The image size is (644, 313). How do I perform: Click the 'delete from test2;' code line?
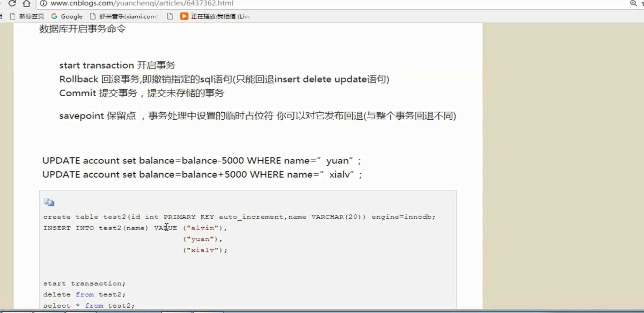(x=84, y=294)
